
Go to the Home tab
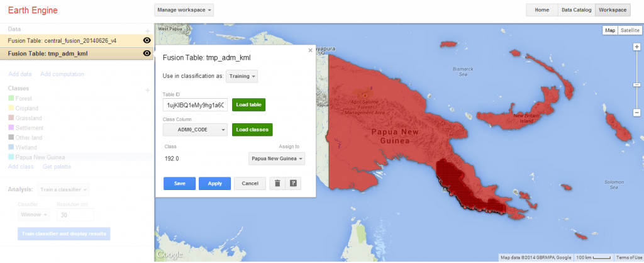541,10
